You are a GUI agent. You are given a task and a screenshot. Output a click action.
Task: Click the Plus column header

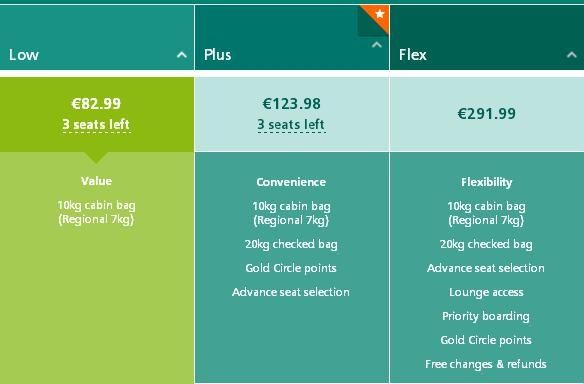coord(292,37)
